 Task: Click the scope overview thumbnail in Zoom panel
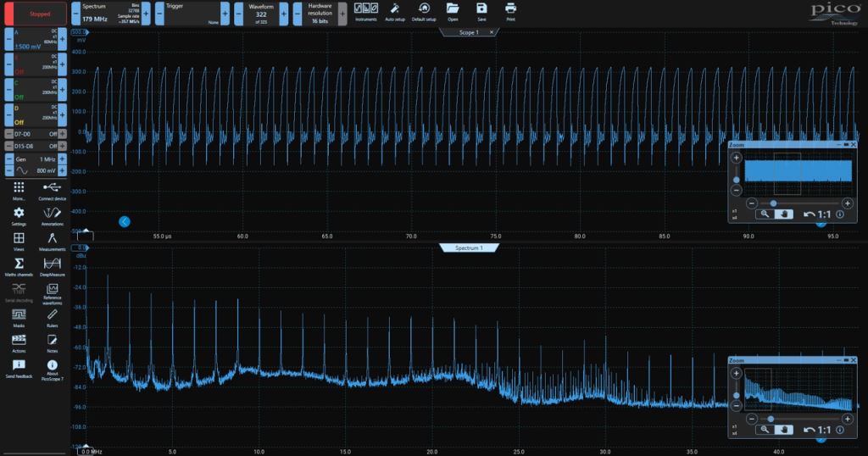[x=798, y=174]
